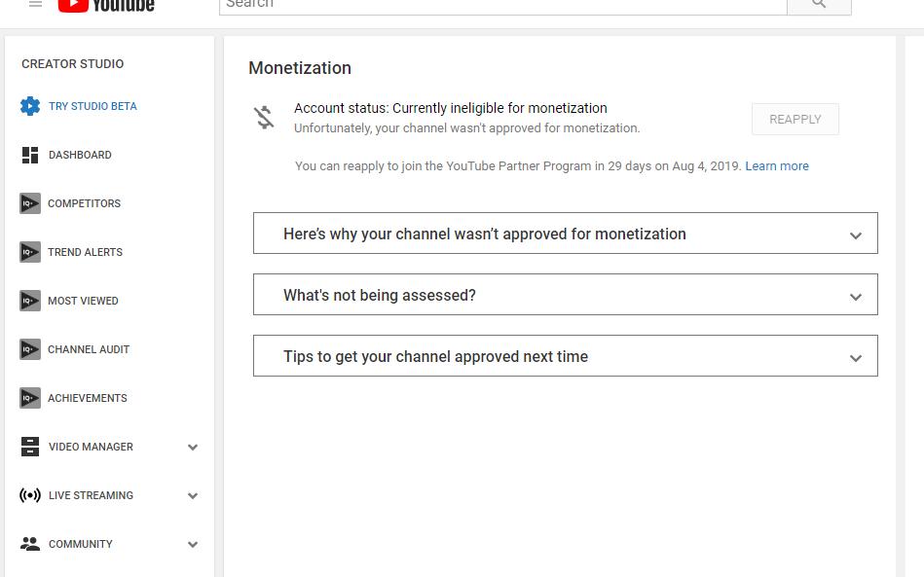
Task: Open Try Studio Beta link
Action: pos(92,106)
